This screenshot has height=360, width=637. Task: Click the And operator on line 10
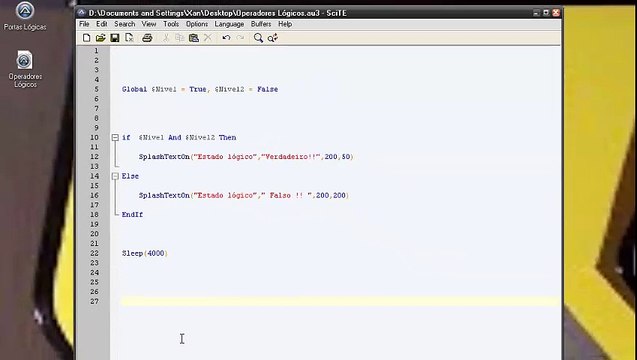coord(175,138)
